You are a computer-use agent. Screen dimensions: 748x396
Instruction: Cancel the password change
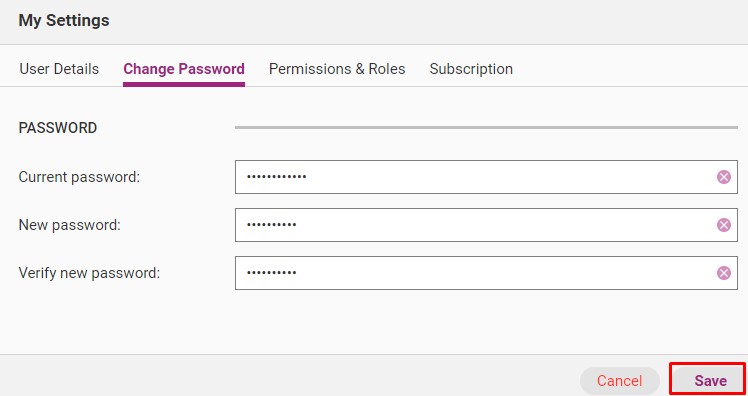[x=619, y=381]
